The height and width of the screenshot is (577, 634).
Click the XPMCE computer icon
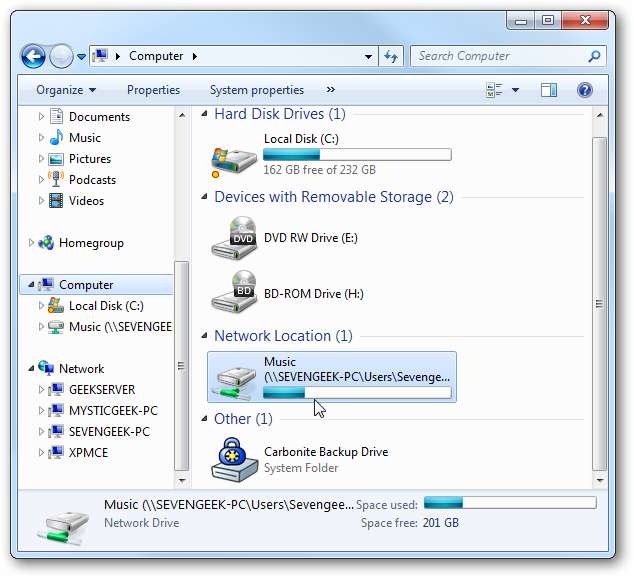56,452
